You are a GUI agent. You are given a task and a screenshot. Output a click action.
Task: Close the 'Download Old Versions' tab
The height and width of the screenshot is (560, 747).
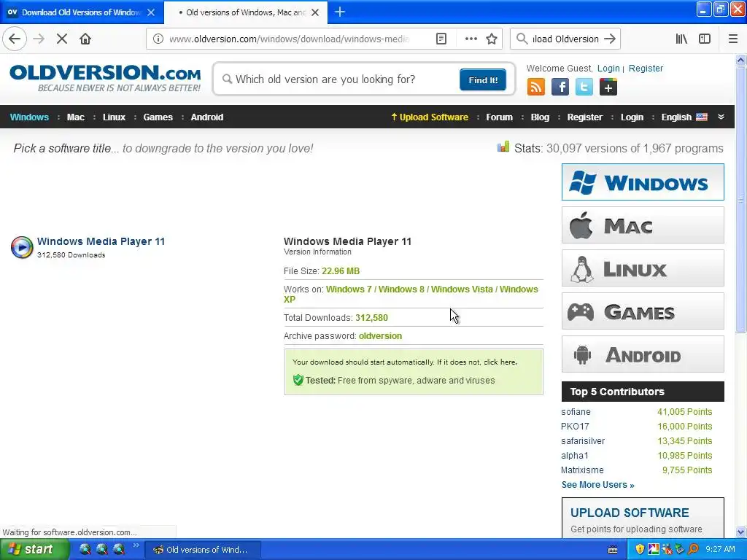point(151,12)
